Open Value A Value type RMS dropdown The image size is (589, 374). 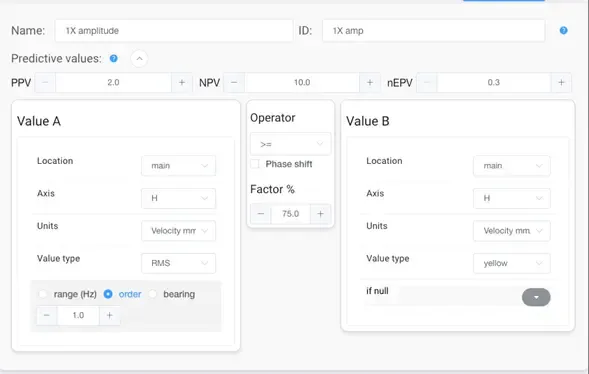(178, 263)
